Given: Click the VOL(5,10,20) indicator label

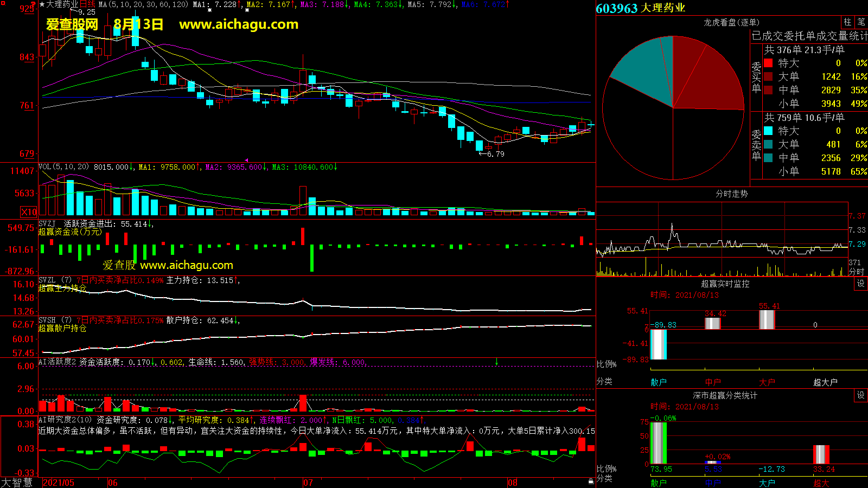Looking at the screenshot, I should pos(63,167).
